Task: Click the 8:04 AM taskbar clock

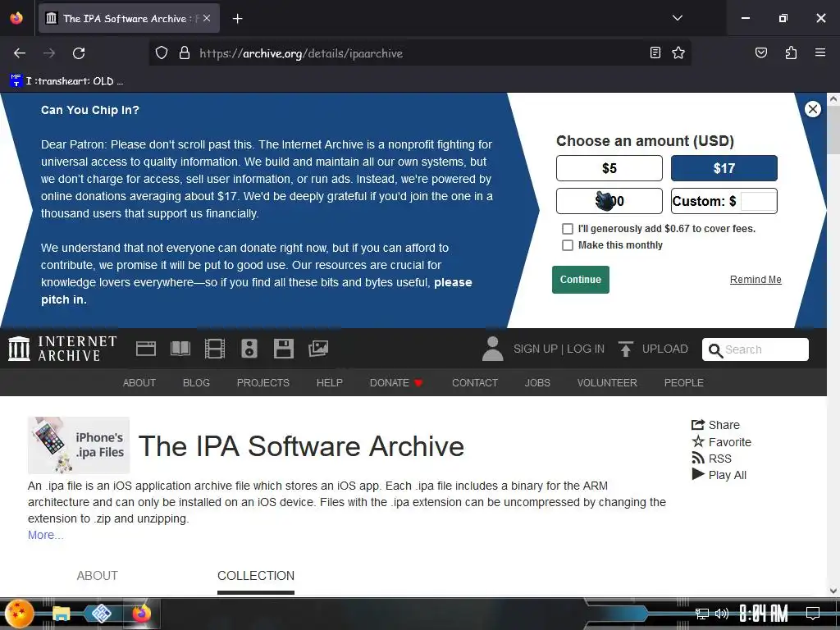Action: point(764,614)
